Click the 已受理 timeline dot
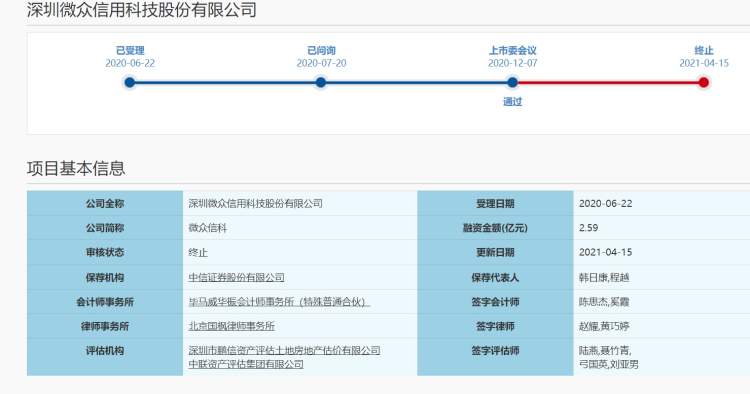Screen dimensions: 750x394 coord(130,83)
